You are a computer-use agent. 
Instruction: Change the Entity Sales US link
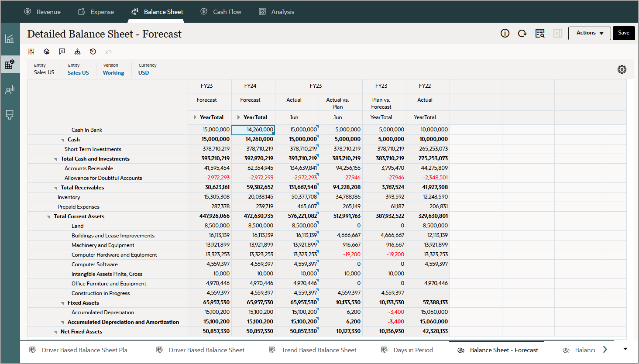[78, 73]
